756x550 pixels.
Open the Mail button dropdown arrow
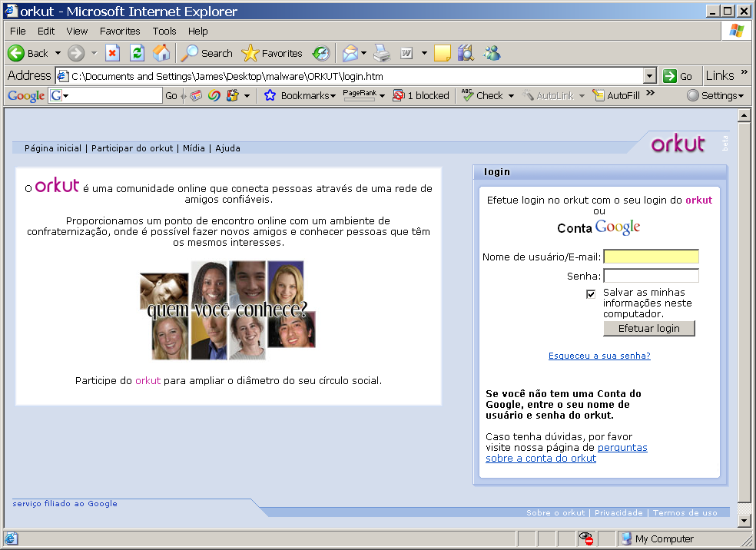coord(363,53)
